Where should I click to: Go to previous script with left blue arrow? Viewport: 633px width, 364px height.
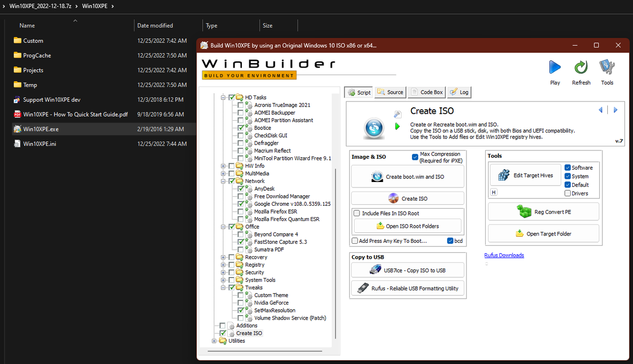(x=601, y=110)
